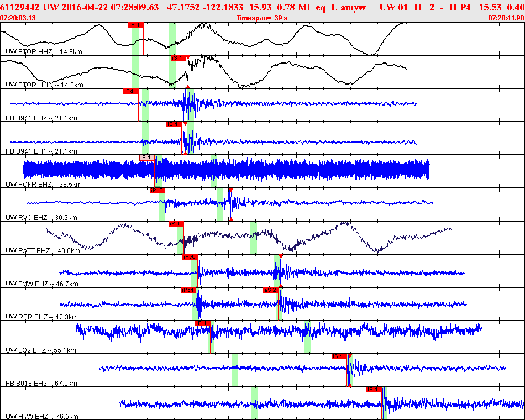The width and height of the screenshot is (525, 420).
Task: Click the iP 1 pick flag on LO2 EHZ
Action: tap(203, 323)
